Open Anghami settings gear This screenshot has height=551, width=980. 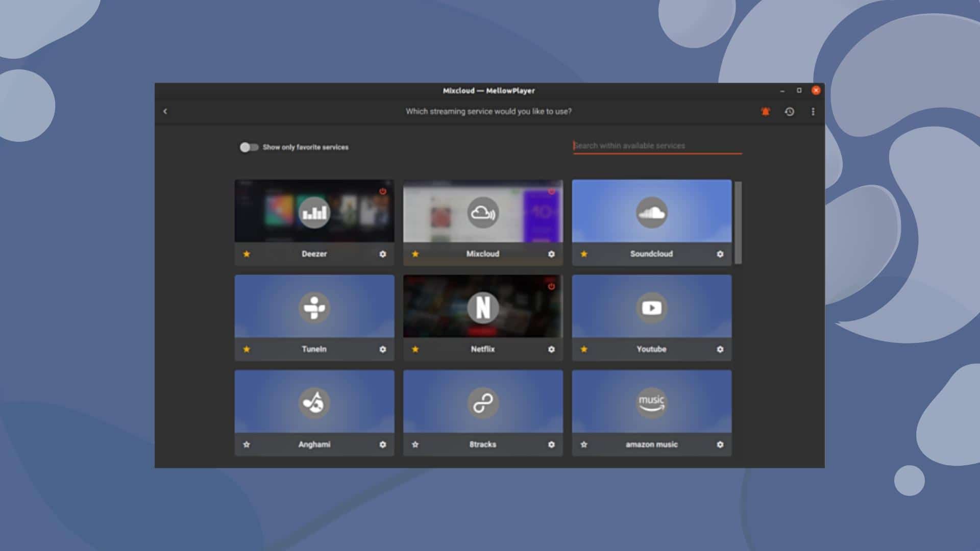(383, 444)
